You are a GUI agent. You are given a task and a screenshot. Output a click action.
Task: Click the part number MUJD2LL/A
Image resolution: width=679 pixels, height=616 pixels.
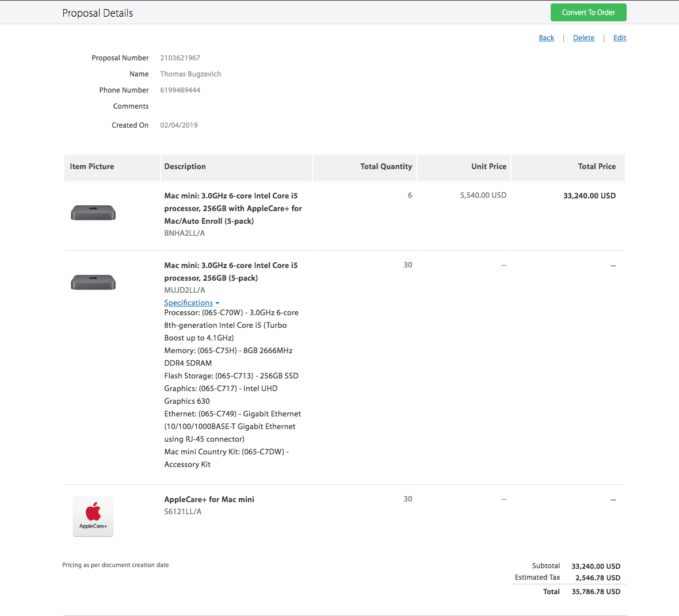185,290
